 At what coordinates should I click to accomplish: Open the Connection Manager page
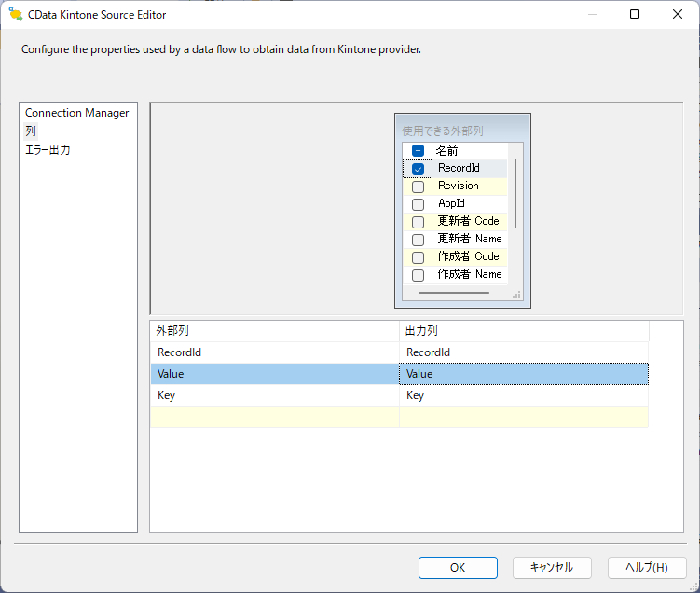click(x=76, y=113)
